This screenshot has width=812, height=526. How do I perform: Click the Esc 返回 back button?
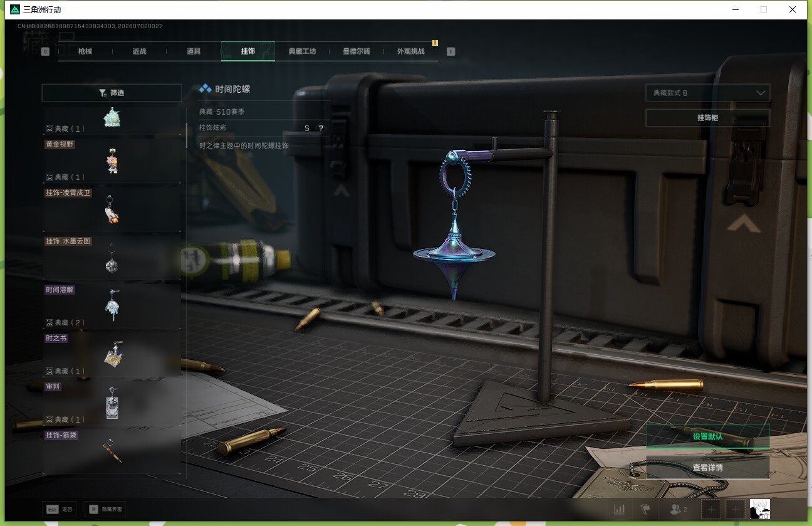click(x=58, y=510)
